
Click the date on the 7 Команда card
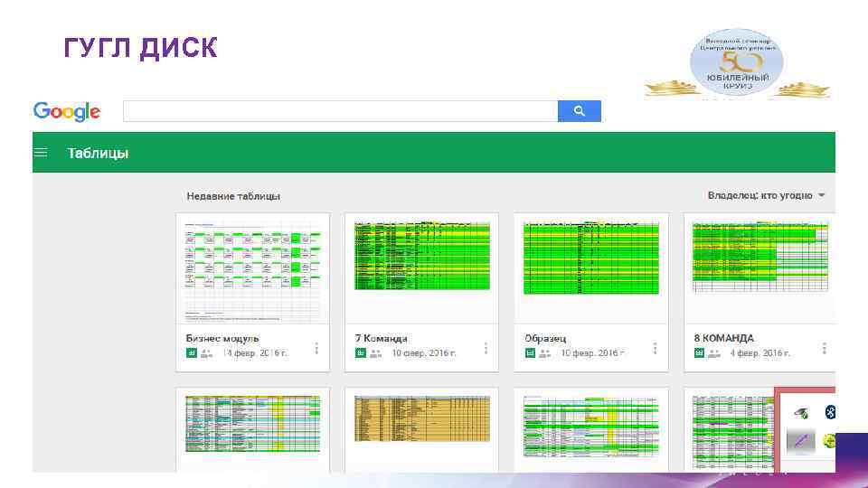(x=424, y=353)
